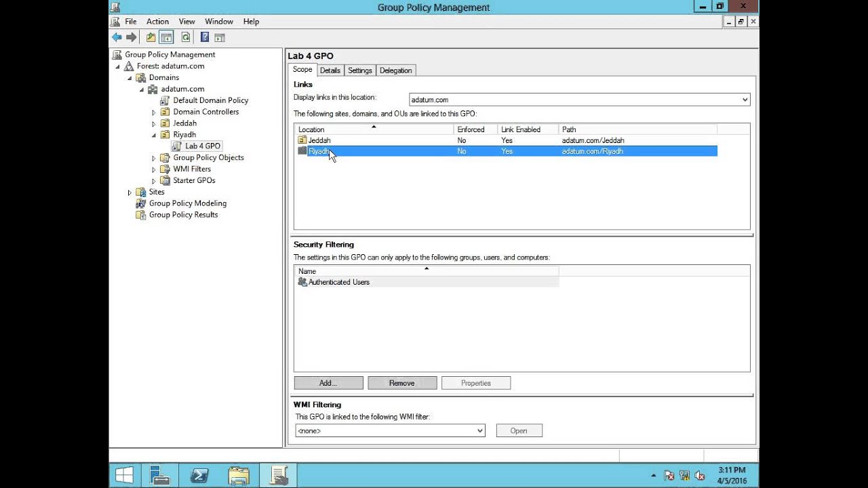Click the Default Domain Policy GPO link icon
Screen dimensions: 868x488
(x=165, y=100)
